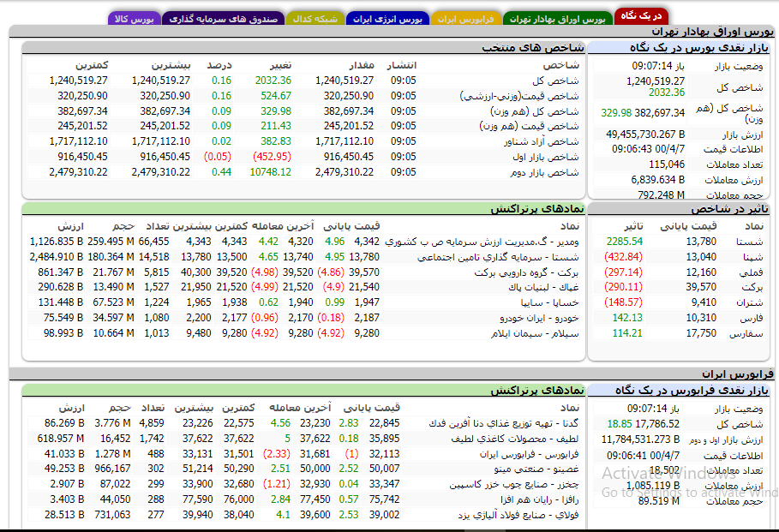Select خودرو - ایران خودرو symbol
The image size is (779, 532).
coord(539,318)
